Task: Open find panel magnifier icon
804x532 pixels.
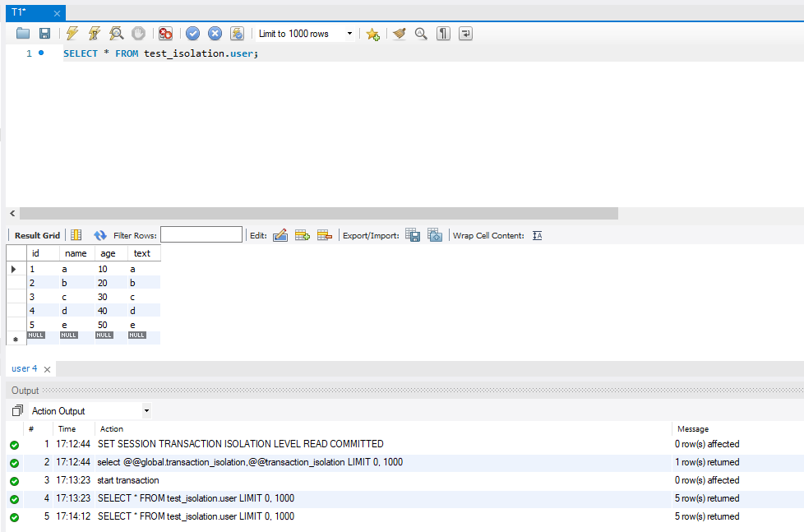Action: coord(421,34)
